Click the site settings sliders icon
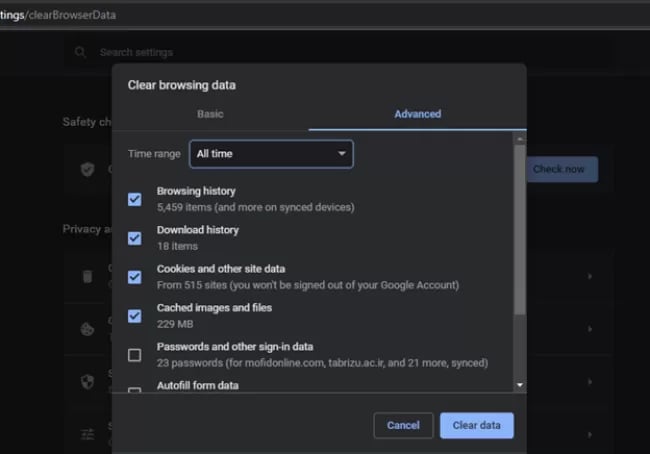This screenshot has height=454, width=650. point(87,435)
